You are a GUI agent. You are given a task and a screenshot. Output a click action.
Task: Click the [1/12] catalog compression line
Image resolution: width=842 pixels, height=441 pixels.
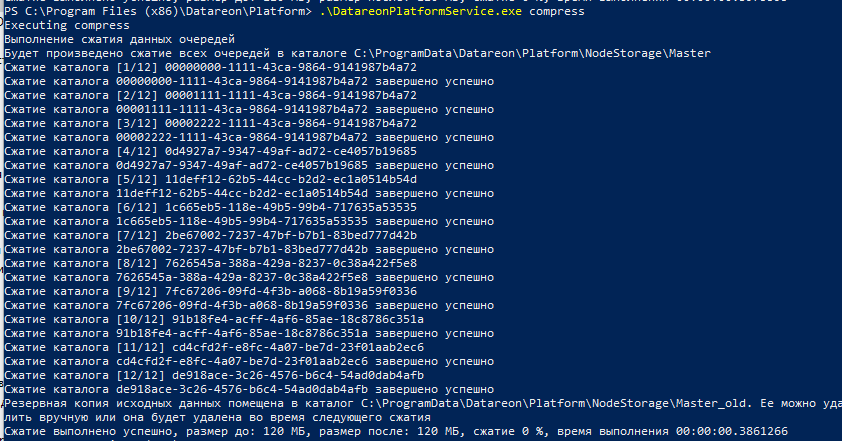point(210,66)
